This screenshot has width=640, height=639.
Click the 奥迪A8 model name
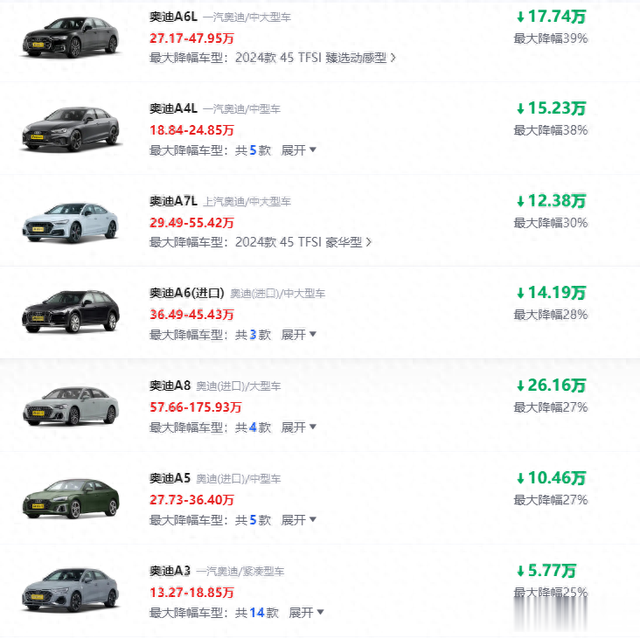point(170,385)
